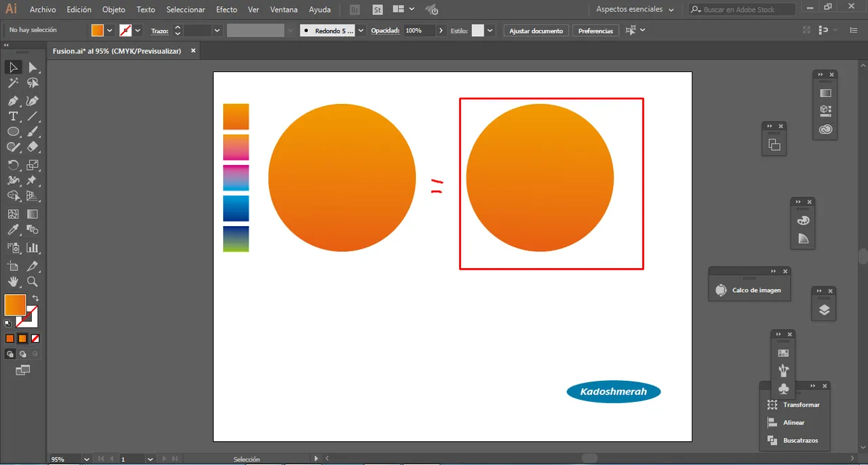The width and height of the screenshot is (868, 465).
Task: Set fill mode to None
Action: point(35,339)
